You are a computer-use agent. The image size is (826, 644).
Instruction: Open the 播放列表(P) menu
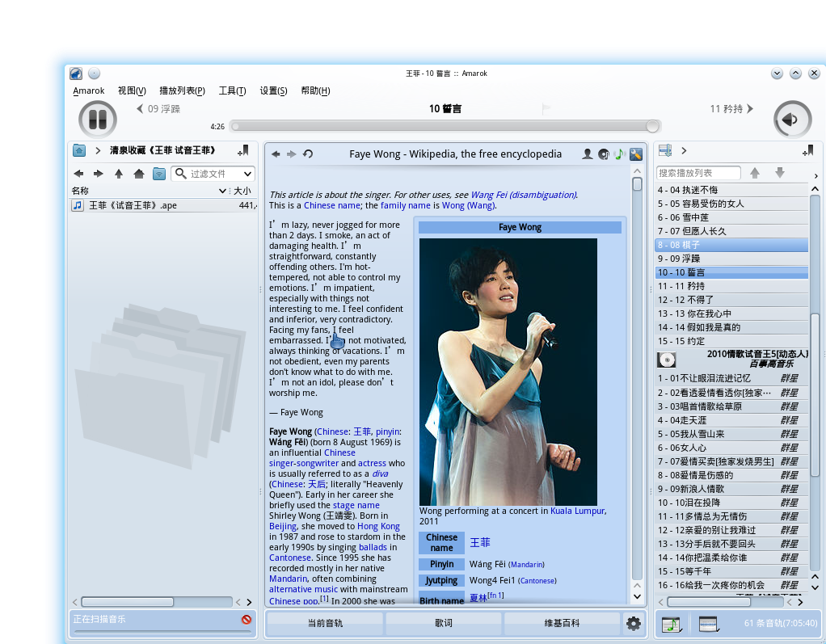(183, 90)
